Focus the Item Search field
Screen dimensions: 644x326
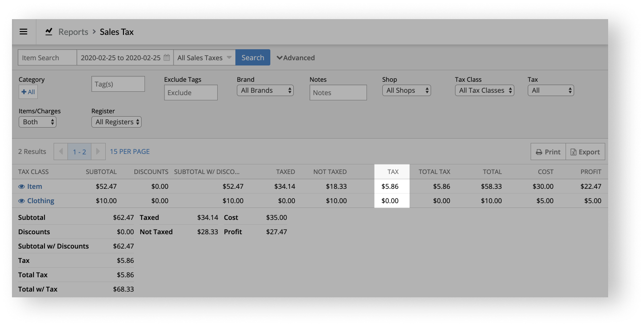coord(47,58)
